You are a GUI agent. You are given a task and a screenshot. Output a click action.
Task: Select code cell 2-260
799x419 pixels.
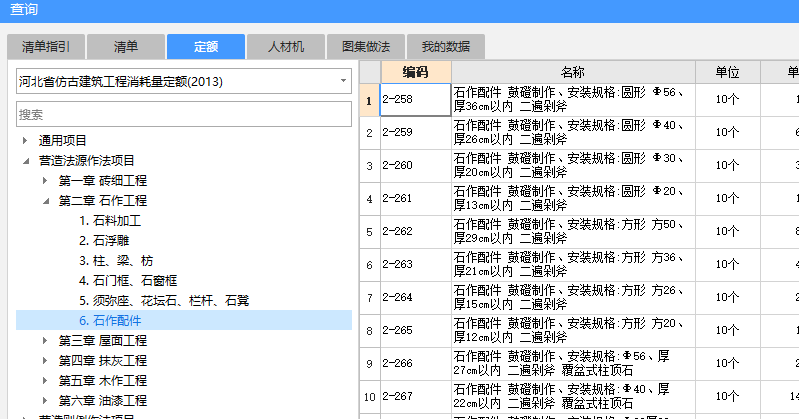tap(416, 166)
